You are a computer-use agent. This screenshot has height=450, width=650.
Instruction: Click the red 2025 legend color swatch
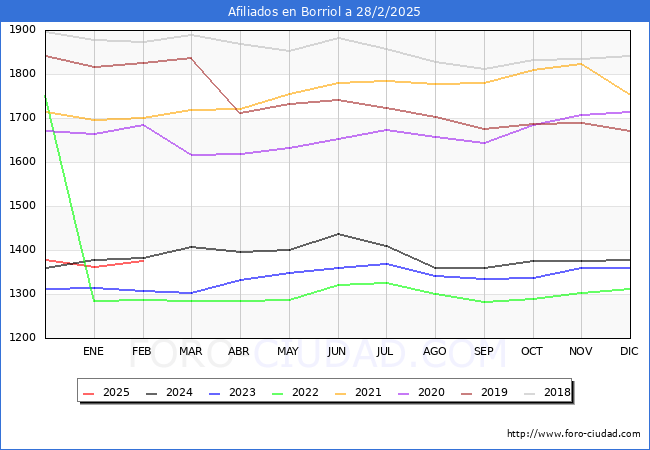tap(89, 393)
